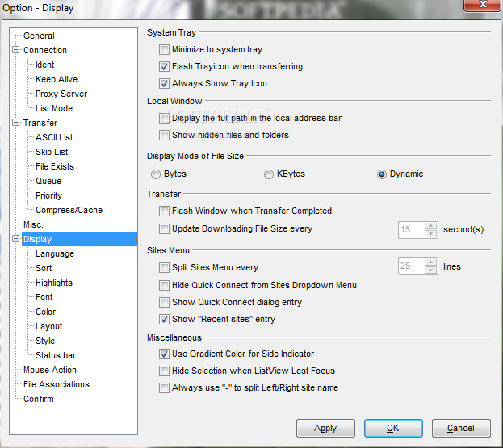Open Skip List settings
This screenshot has height=448, width=503.
click(x=52, y=152)
